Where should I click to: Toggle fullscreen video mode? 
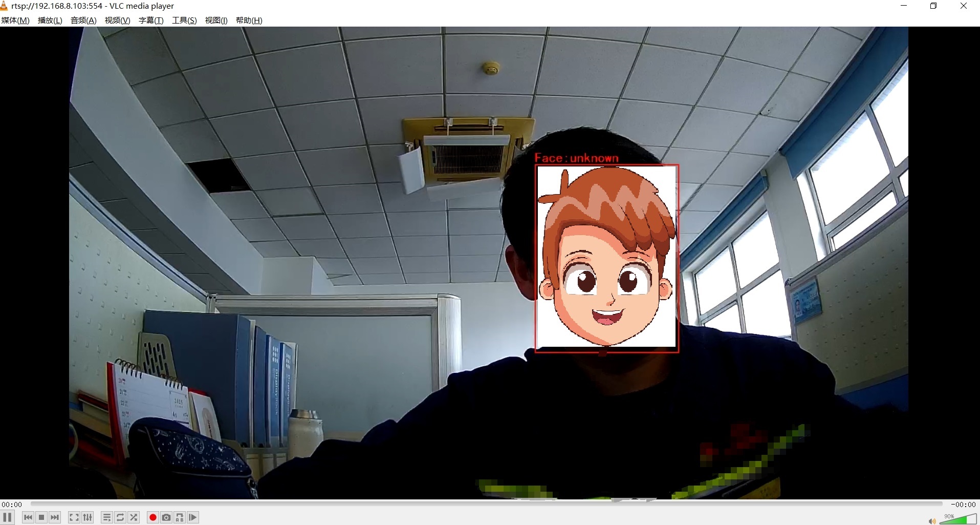(74, 517)
